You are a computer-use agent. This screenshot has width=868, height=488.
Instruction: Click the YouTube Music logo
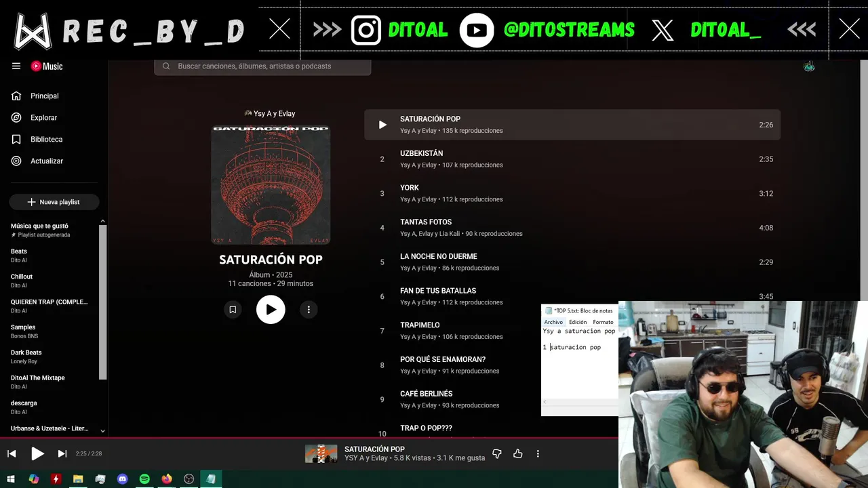coord(47,66)
